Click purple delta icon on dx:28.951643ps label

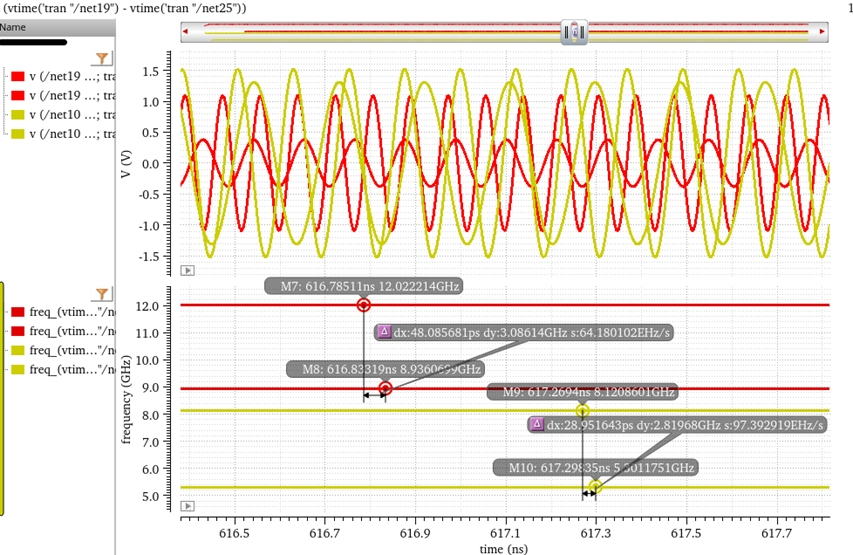(x=537, y=424)
